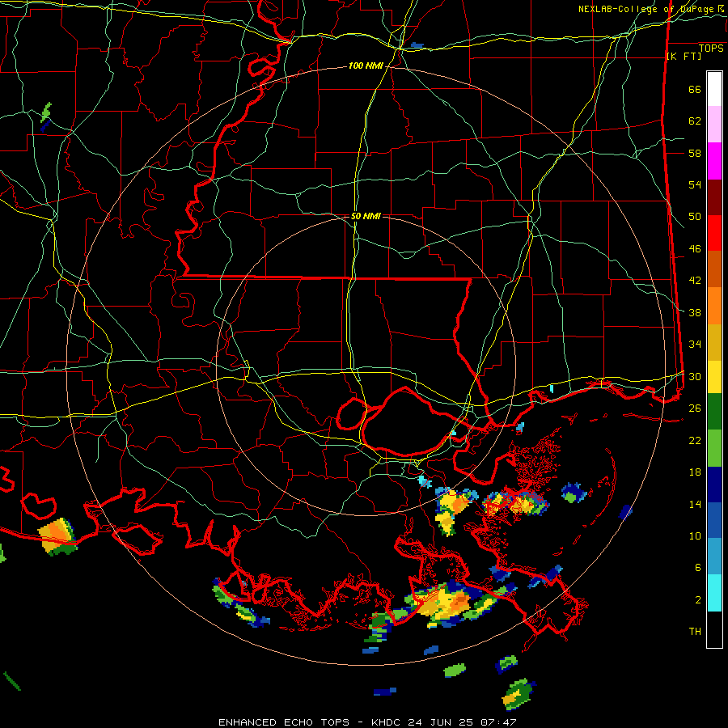Click the light pink 62 kft legend swatch
728x728 pixels.
click(x=714, y=124)
